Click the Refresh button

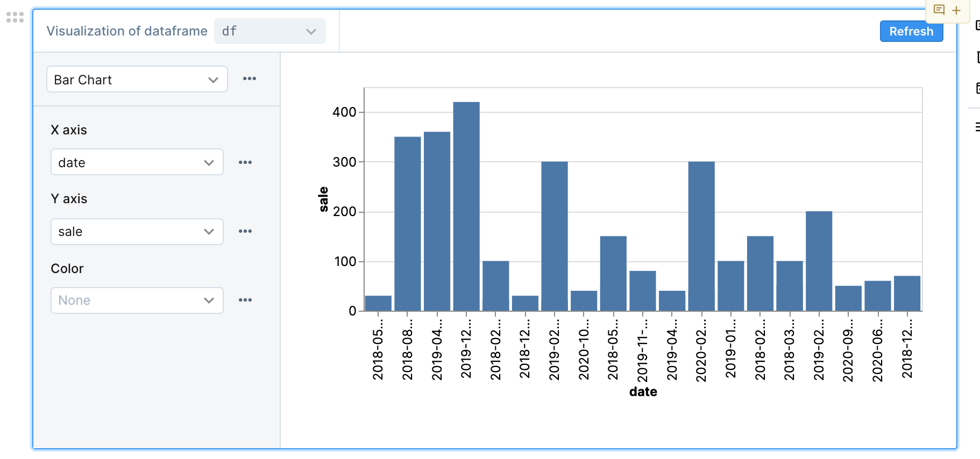click(911, 31)
